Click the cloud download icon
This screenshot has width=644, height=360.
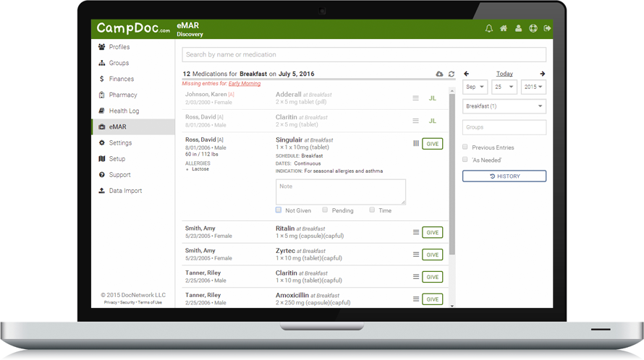[x=439, y=74]
